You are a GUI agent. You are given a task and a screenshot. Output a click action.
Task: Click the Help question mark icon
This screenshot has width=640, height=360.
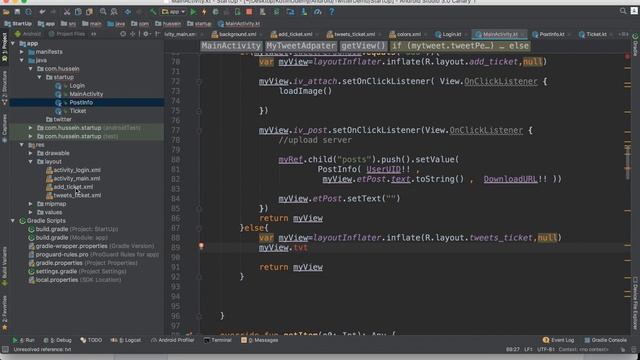(x=331, y=12)
